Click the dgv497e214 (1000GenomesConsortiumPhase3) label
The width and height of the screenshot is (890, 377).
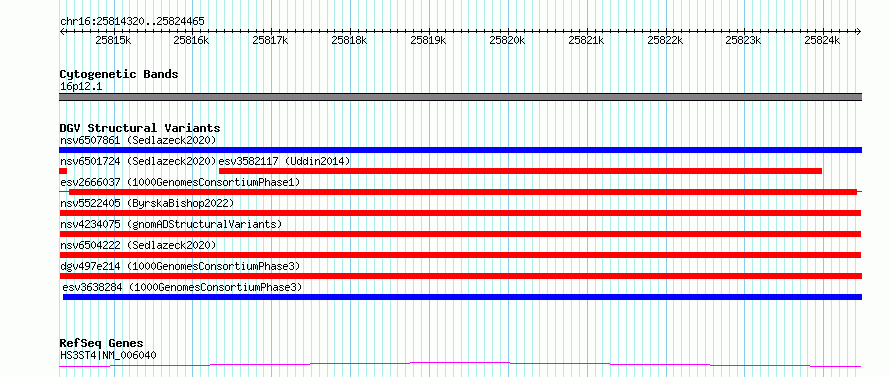[180, 266]
